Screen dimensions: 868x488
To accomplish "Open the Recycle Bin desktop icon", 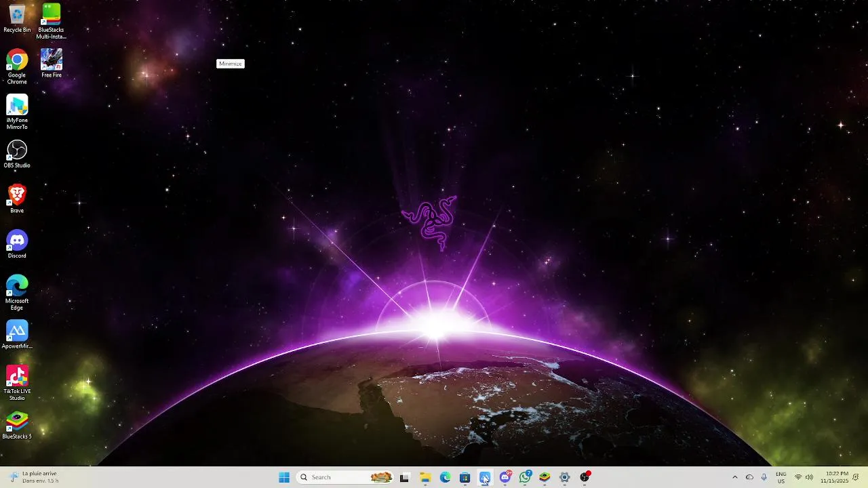I will 17,19.
